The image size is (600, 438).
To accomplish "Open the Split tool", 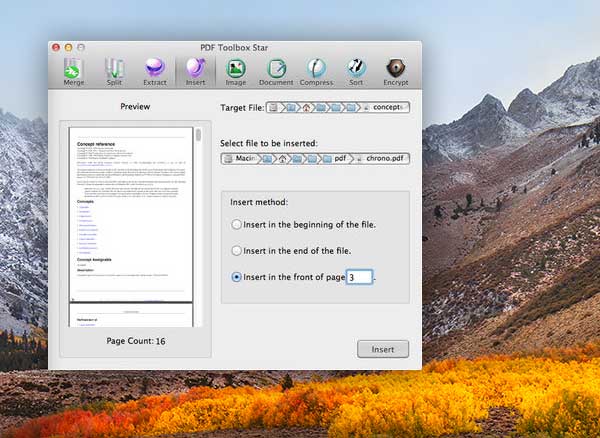I will (114, 72).
